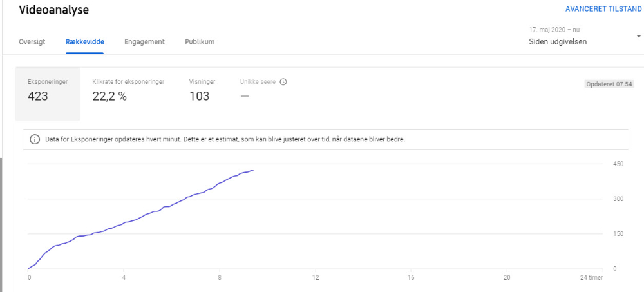Click the 12 hour mark on chart axis
Image resolution: width=644 pixels, height=292 pixels.
click(315, 277)
